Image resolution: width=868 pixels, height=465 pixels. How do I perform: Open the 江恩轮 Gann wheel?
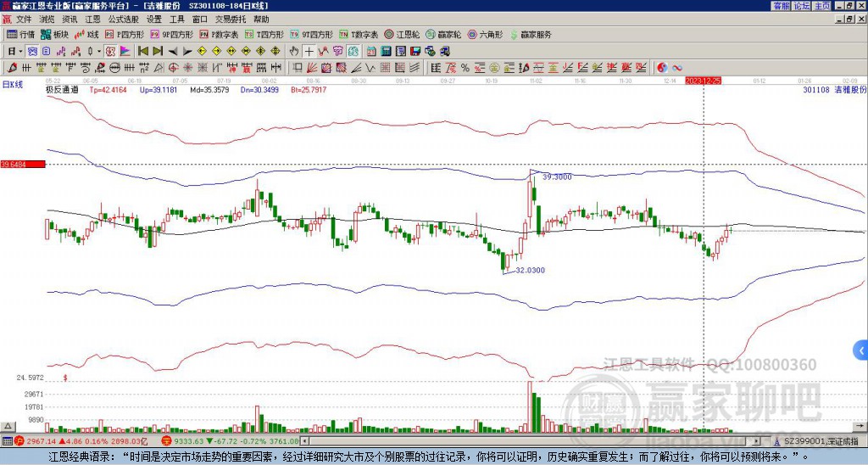tap(403, 34)
